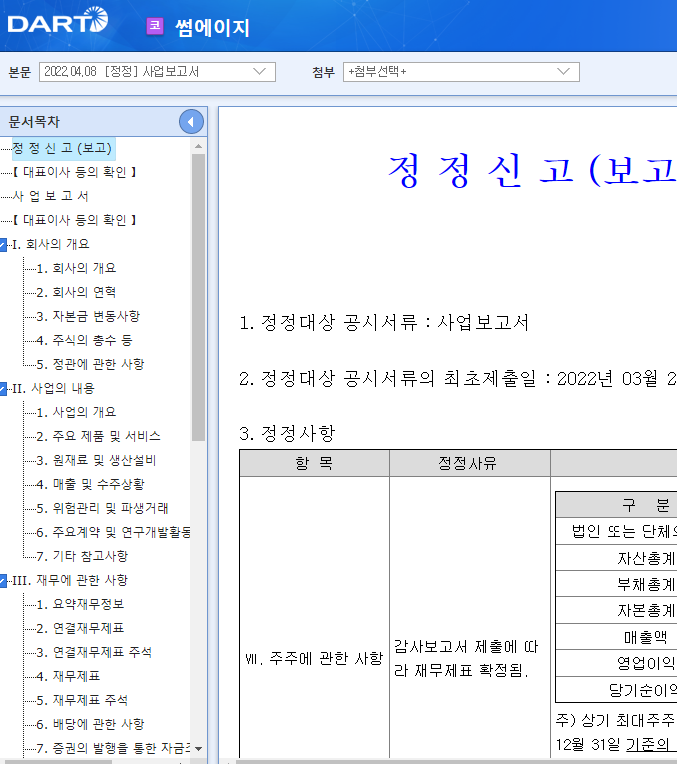Open 5. 정관에 관한 사항 section
This screenshot has width=677, height=764.
tap(90, 364)
